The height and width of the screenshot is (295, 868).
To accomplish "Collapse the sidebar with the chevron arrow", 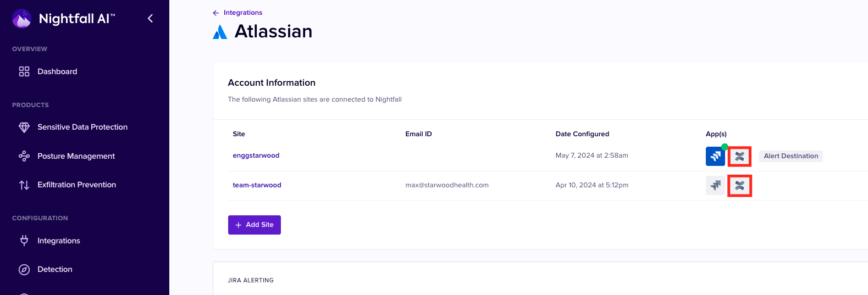I will [150, 19].
